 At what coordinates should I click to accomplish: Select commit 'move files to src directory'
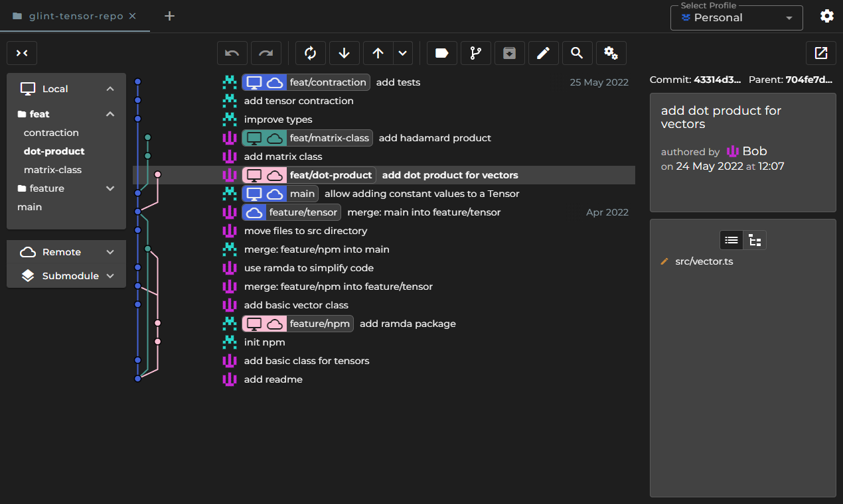point(306,231)
